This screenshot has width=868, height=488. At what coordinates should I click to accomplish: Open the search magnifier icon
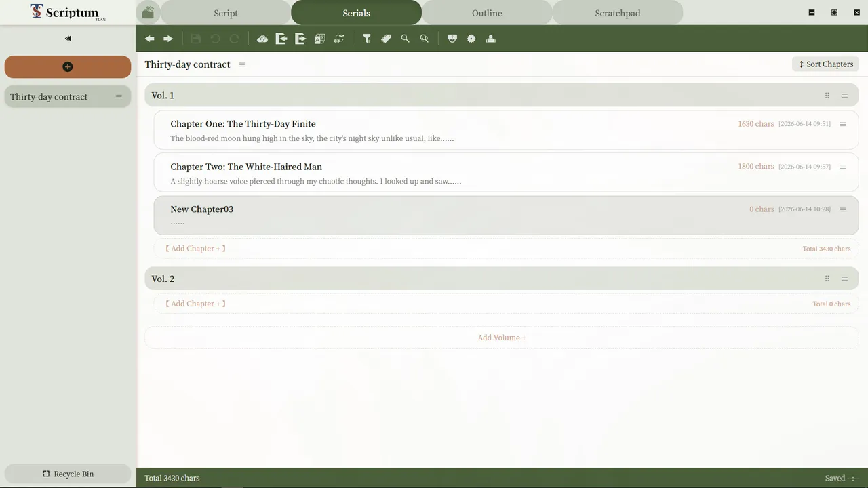pos(405,39)
